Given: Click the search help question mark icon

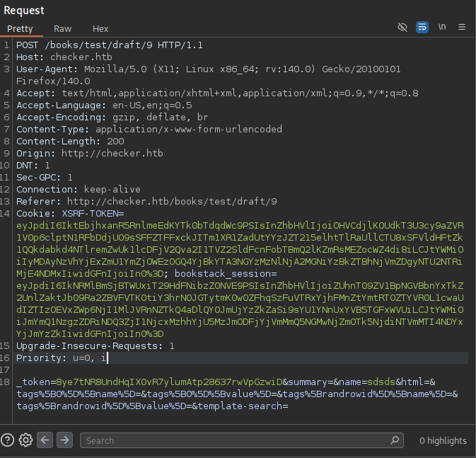Looking at the screenshot, I should 8,440.
